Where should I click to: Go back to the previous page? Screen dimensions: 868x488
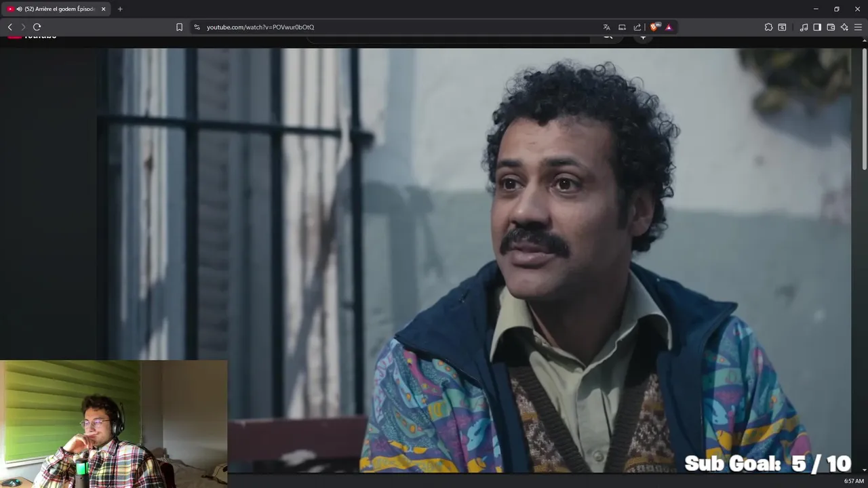coord(9,27)
